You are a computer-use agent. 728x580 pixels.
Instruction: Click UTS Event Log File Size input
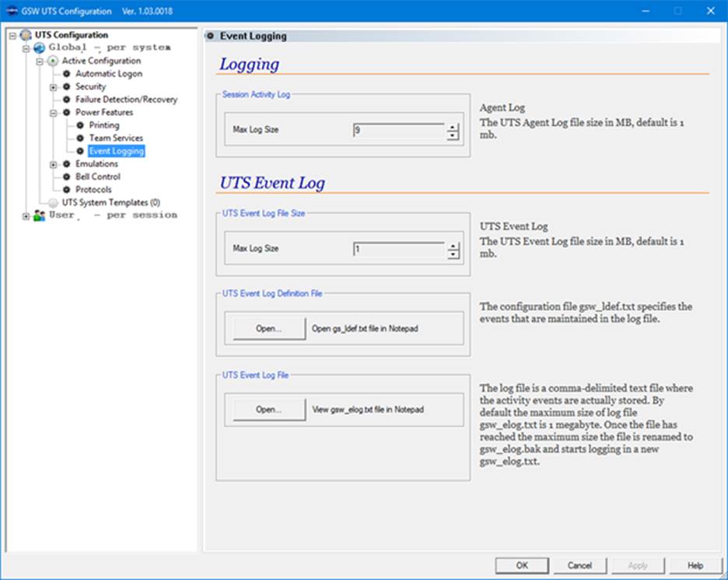tap(399, 250)
